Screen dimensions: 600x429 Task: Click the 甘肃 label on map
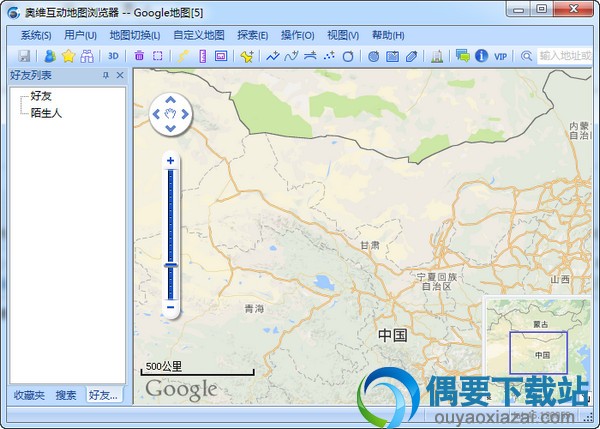pyautogui.click(x=370, y=245)
